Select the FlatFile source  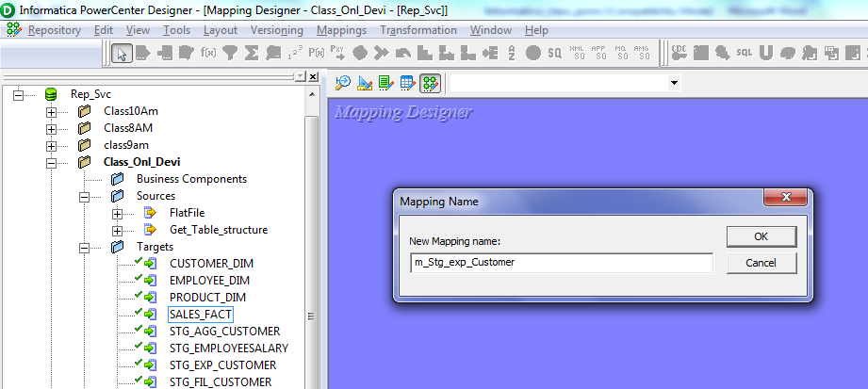[188, 213]
